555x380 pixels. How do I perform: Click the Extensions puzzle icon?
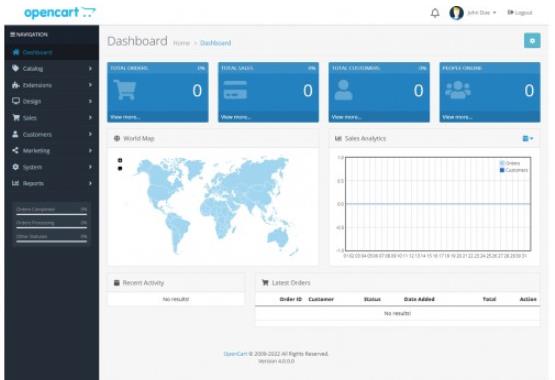tap(15, 85)
